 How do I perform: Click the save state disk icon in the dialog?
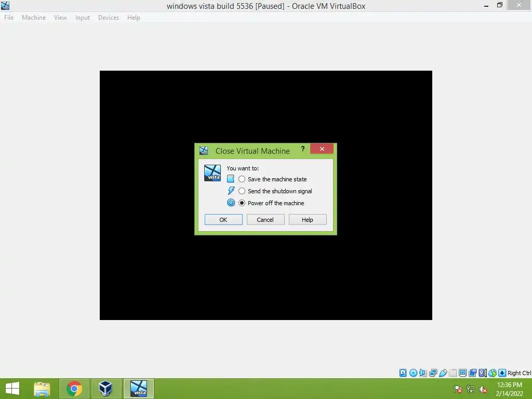coord(231,179)
